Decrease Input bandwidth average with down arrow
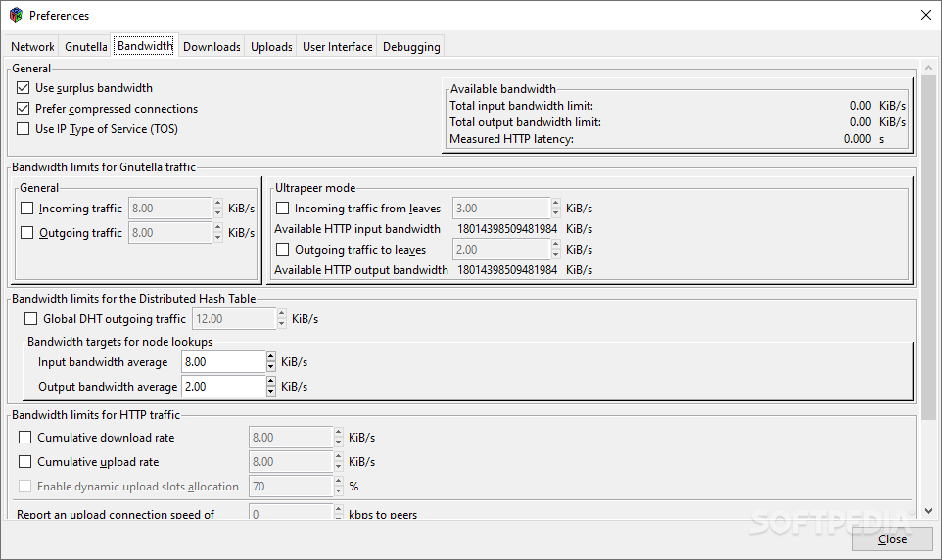This screenshot has height=560, width=942. (x=271, y=366)
